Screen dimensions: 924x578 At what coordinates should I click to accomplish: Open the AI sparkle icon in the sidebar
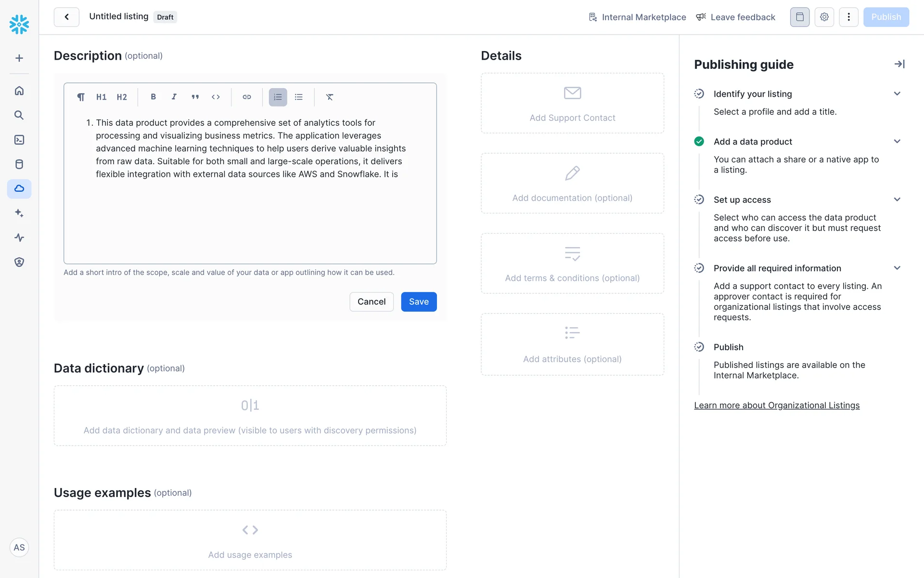19,213
